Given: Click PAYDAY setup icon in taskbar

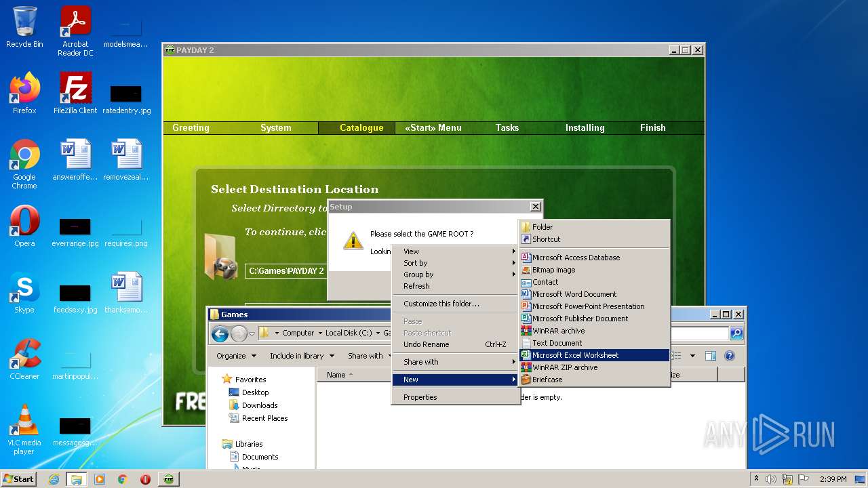Looking at the screenshot, I should (x=169, y=479).
